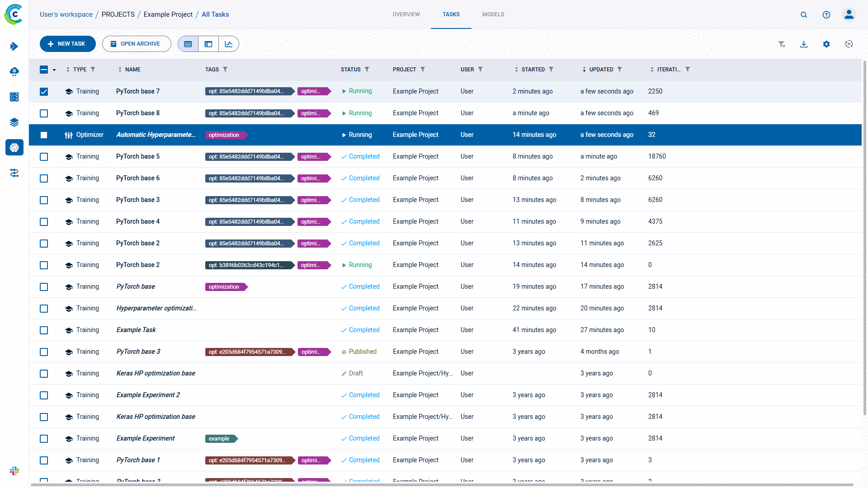The height and width of the screenshot is (488, 868).
Task: Open the USER column filter
Action: tap(481, 69)
